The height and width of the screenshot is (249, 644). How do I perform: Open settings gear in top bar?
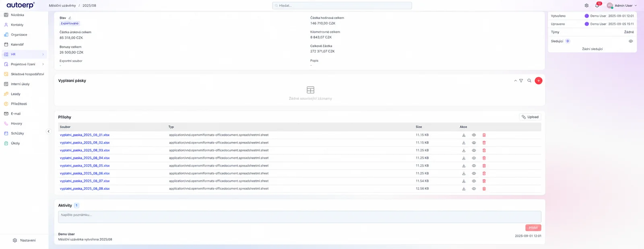tap(586, 6)
